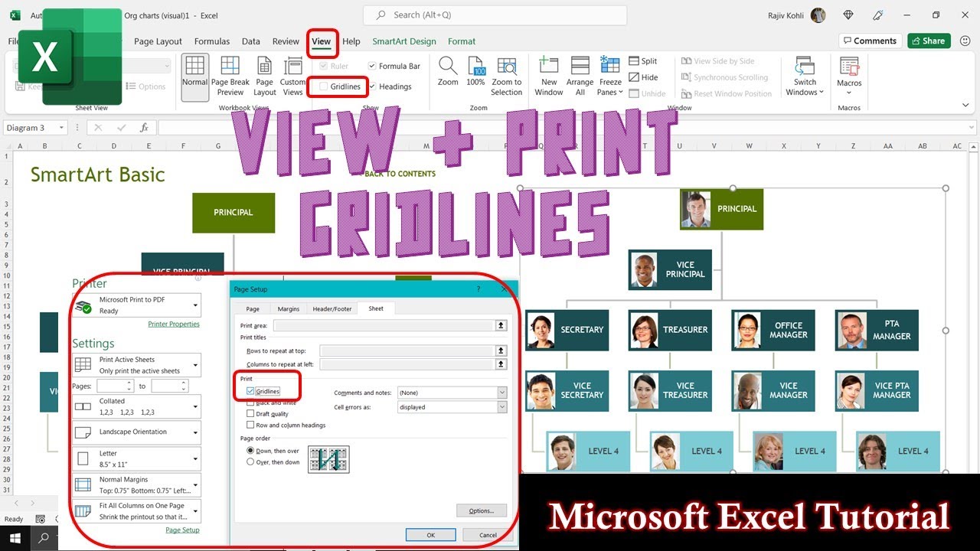Open Comments and notes dropdown

pos(502,393)
